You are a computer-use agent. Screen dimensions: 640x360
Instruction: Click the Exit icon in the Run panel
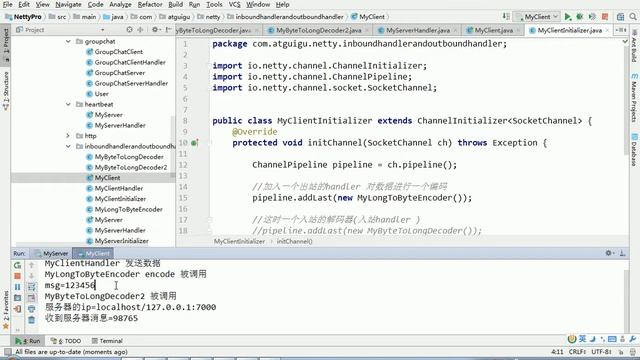[x=18, y=309]
